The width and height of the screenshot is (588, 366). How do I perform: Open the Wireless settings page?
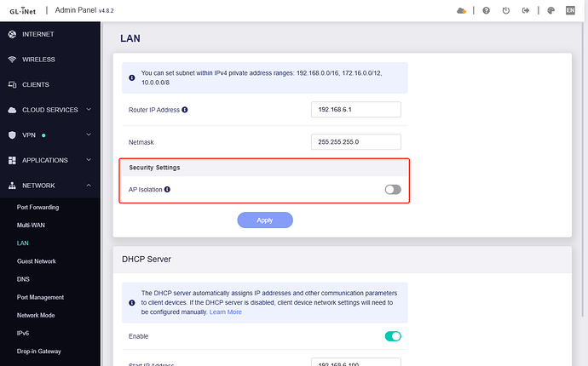point(39,60)
